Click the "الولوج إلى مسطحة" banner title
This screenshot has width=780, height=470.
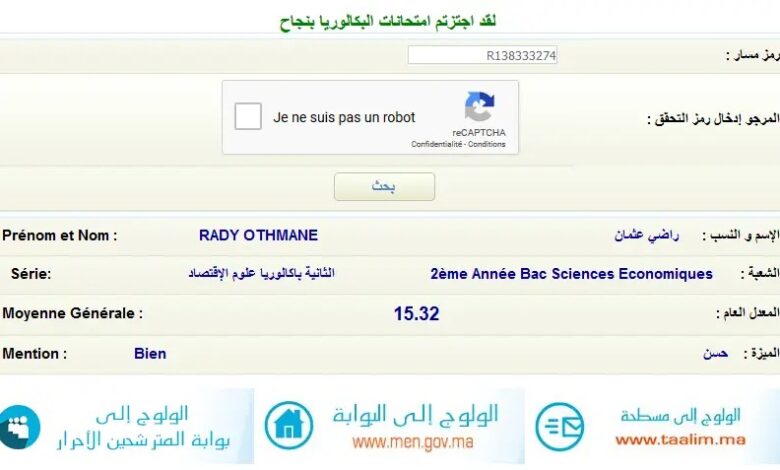click(x=680, y=415)
